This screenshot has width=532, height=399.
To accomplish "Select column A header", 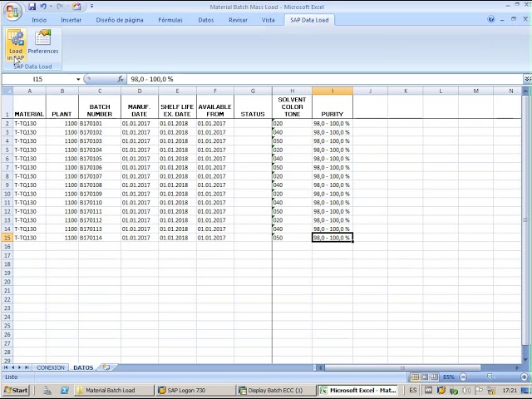I will click(x=30, y=91).
